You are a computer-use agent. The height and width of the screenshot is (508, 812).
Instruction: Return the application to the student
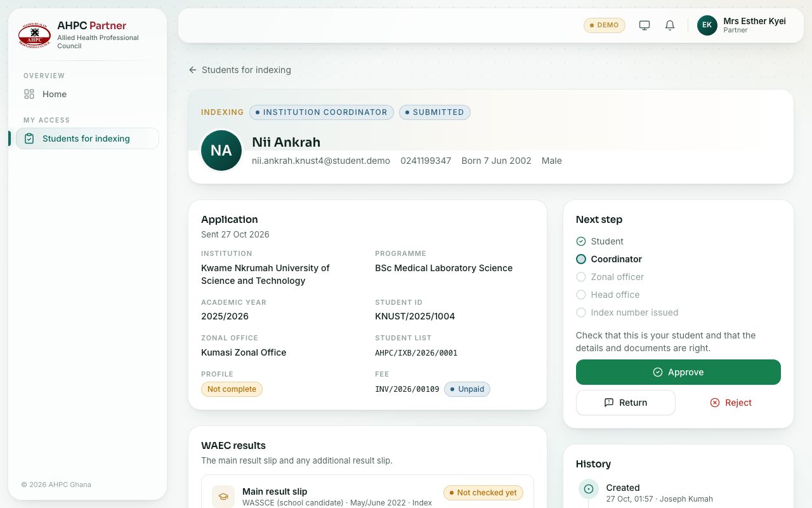(625, 403)
